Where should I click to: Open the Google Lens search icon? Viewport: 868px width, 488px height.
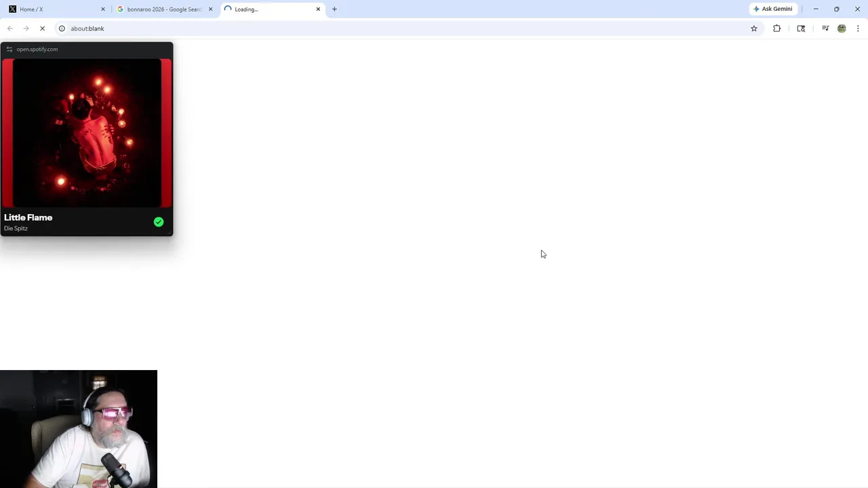point(801,28)
